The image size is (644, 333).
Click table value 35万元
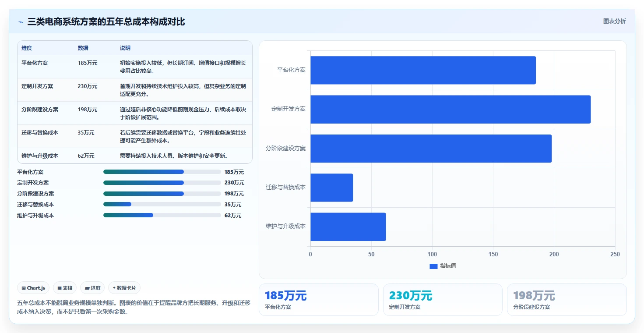click(x=86, y=132)
